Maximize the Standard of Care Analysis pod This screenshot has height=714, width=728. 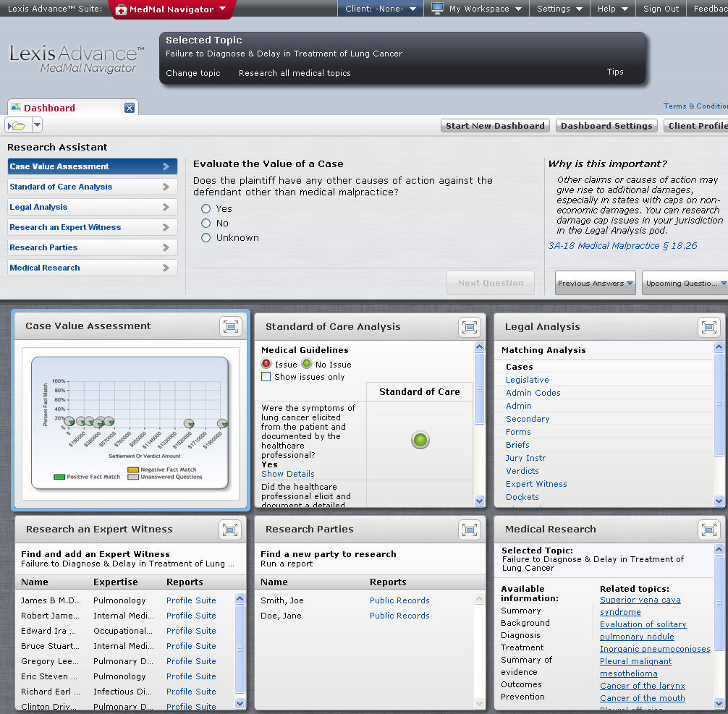(x=470, y=327)
